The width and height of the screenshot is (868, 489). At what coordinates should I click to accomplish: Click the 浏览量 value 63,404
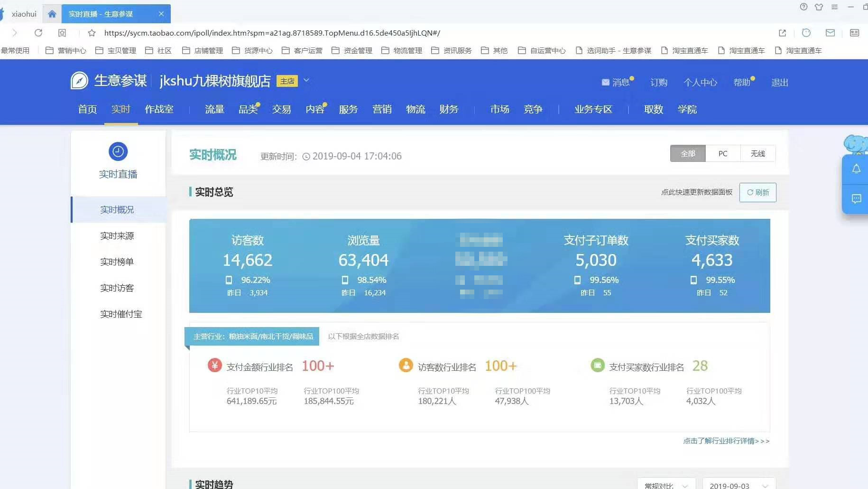pos(363,260)
